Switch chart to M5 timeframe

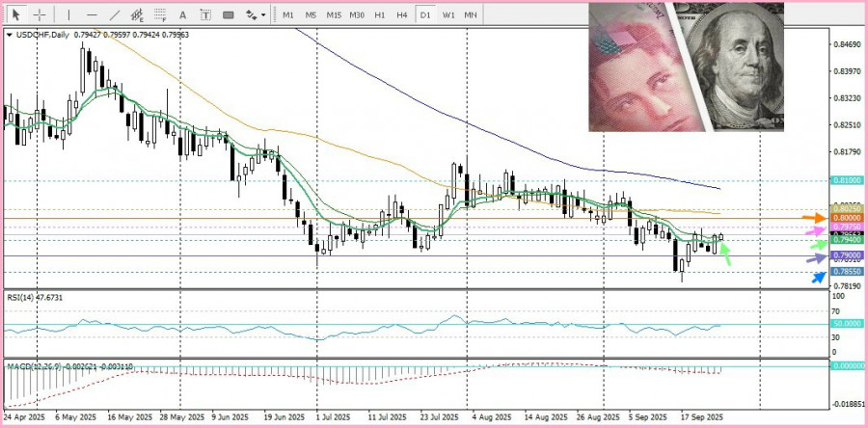[x=311, y=14]
